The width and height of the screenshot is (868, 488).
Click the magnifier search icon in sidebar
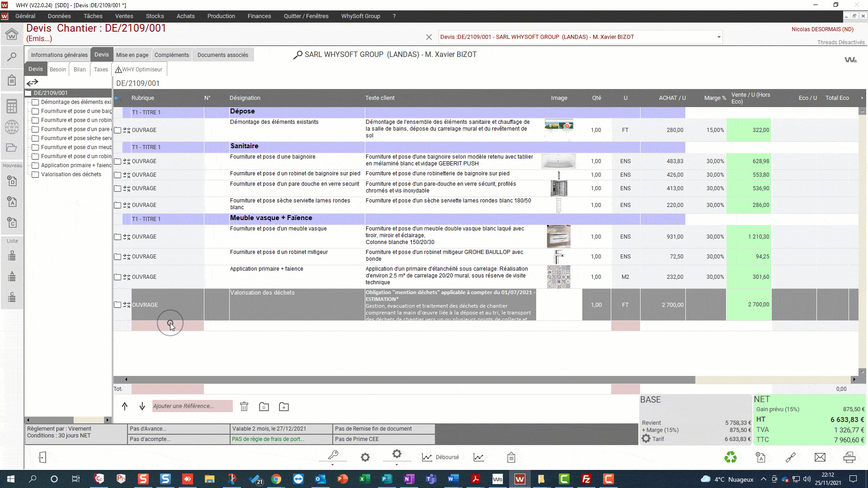(12, 57)
